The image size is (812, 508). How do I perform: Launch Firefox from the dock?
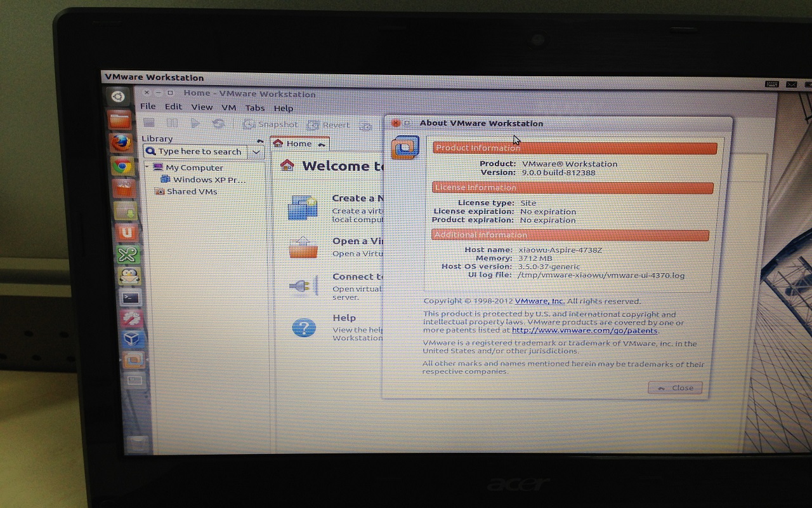121,143
